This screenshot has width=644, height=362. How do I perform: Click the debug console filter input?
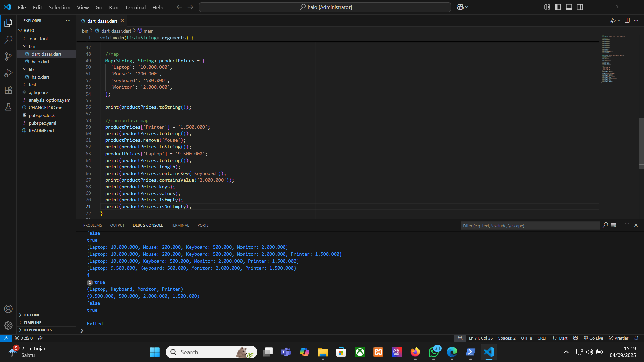(x=530, y=226)
